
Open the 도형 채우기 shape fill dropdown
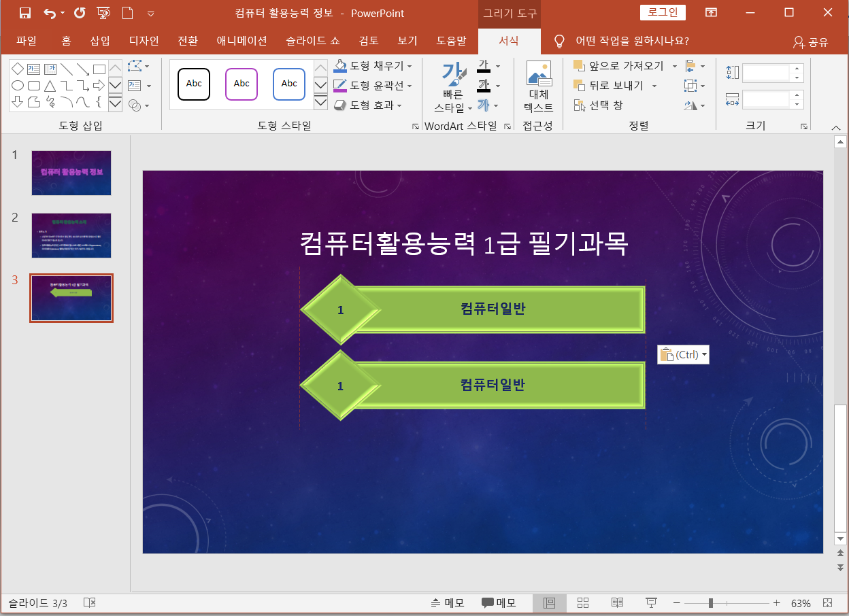(x=373, y=66)
